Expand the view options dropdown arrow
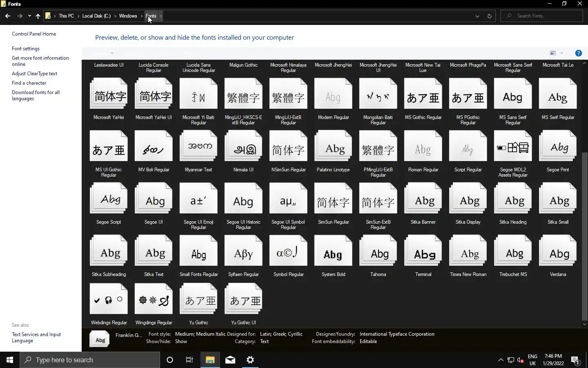The height and width of the screenshot is (368, 588). (x=561, y=53)
